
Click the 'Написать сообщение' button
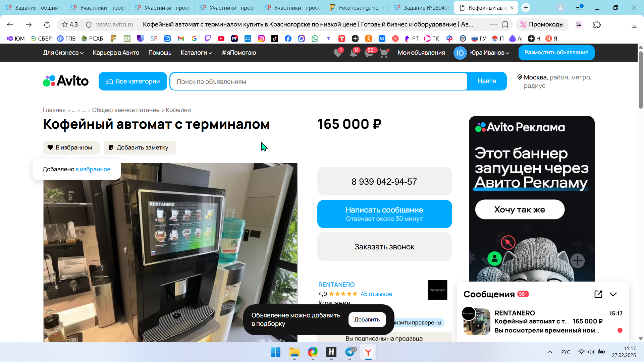point(384,214)
